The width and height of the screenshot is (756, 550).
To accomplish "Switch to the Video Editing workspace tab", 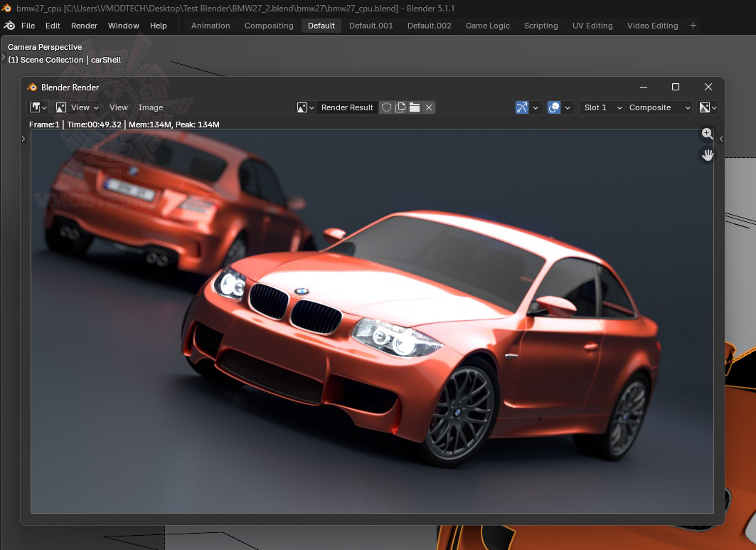I will (x=652, y=26).
